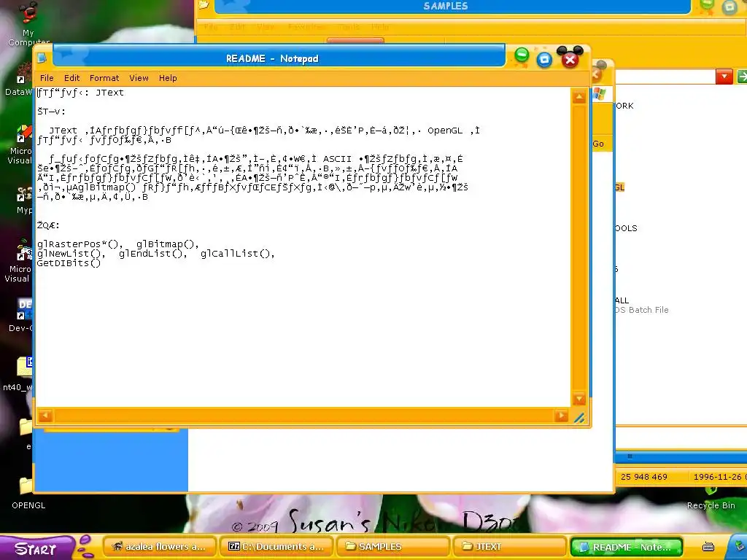Click the keyboard icon in system tray
Viewport: 747px width, 560px height.
[708, 547]
